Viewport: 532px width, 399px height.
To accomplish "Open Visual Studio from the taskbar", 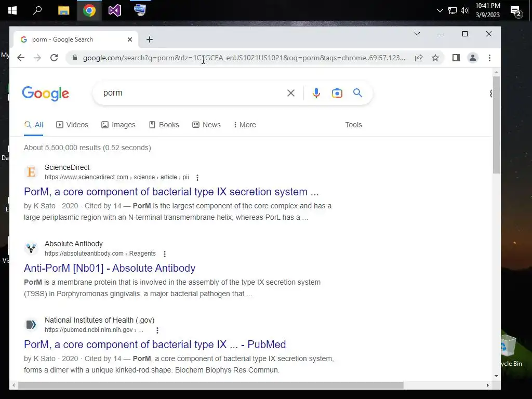I will (115, 10).
